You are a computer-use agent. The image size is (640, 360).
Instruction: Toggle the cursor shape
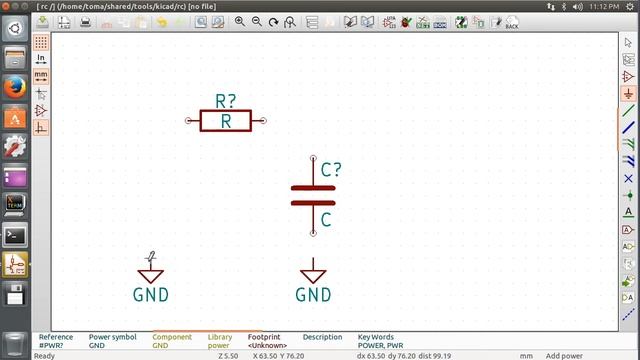(x=41, y=94)
